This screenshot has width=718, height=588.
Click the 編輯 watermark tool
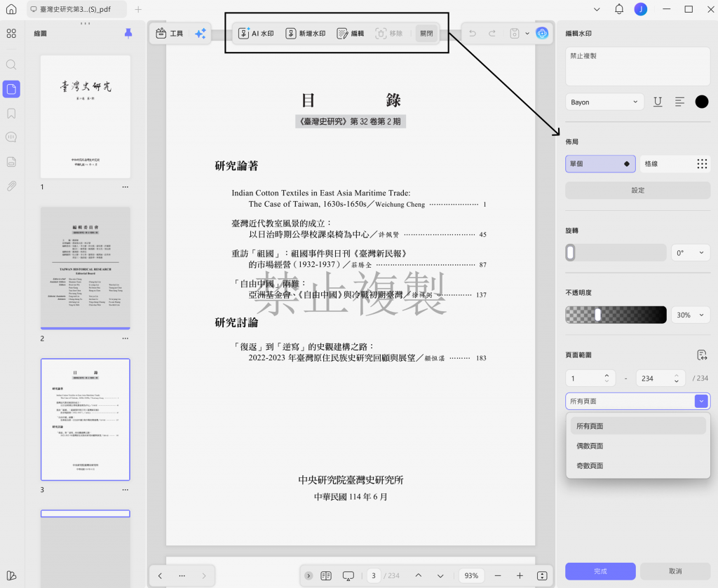[351, 34]
